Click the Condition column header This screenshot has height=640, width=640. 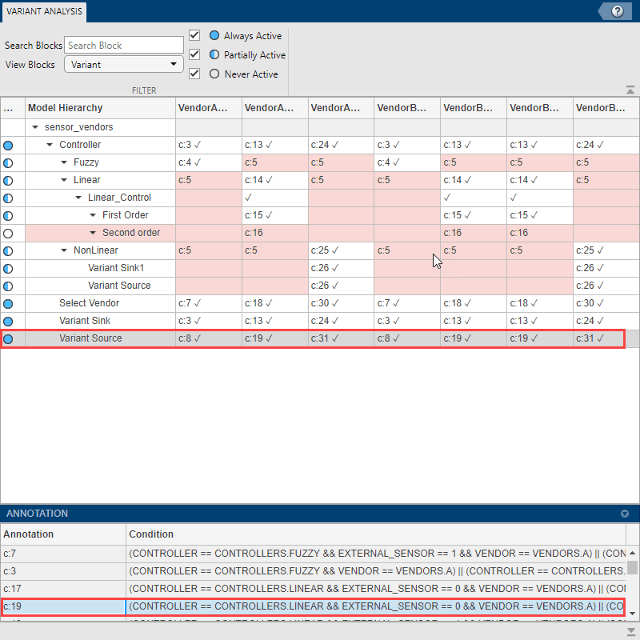tap(376, 534)
